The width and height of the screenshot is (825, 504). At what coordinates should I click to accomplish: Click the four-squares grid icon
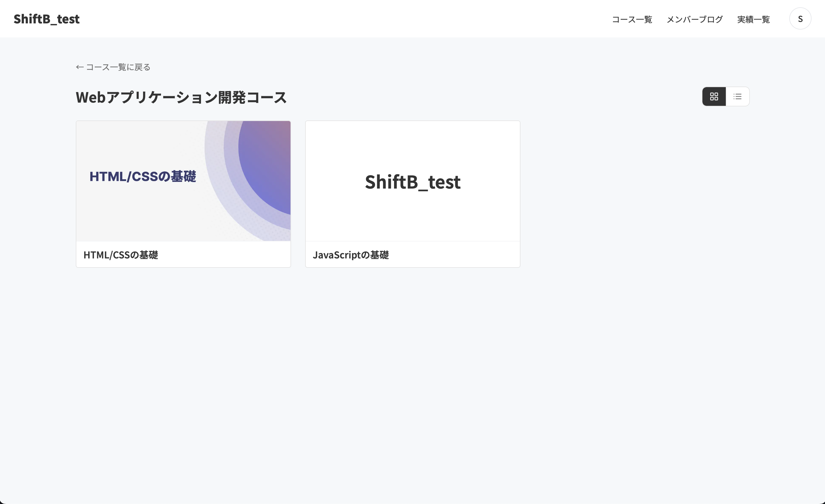click(x=714, y=96)
